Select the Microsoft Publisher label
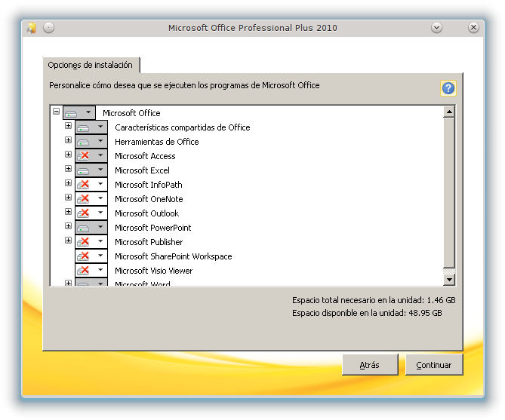This screenshot has height=420, width=505. pyautogui.click(x=149, y=242)
